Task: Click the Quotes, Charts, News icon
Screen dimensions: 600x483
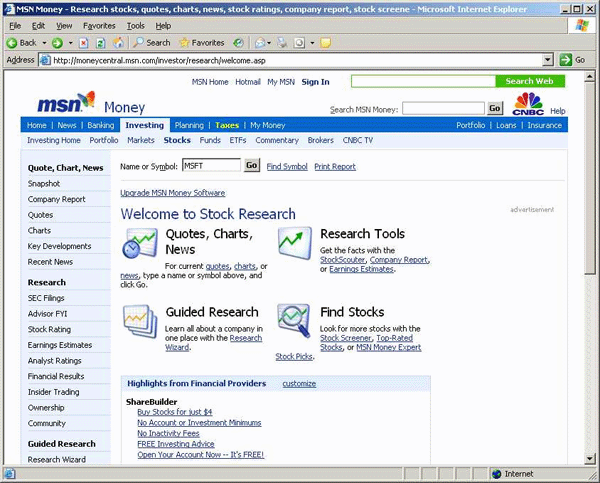Action: pos(139,243)
